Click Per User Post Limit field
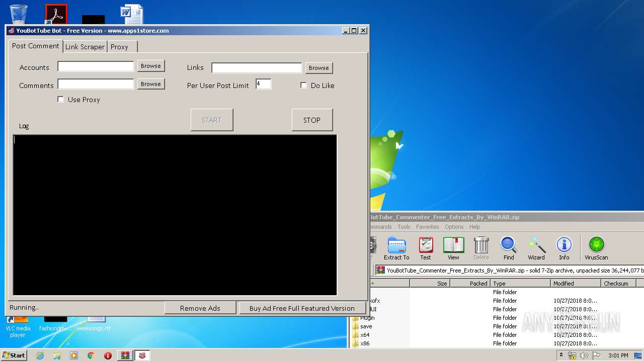Viewport: 644px width, 362px height. 264,84
